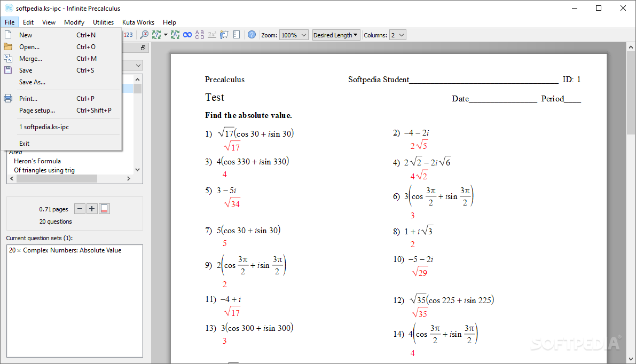Maximize the Infinite Precalculus window
The width and height of the screenshot is (636, 364).
tap(598, 8)
